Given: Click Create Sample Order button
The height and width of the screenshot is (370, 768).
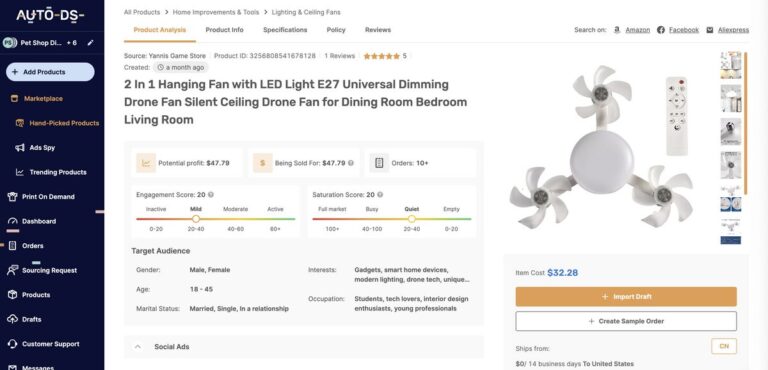Looking at the screenshot, I should [626, 321].
